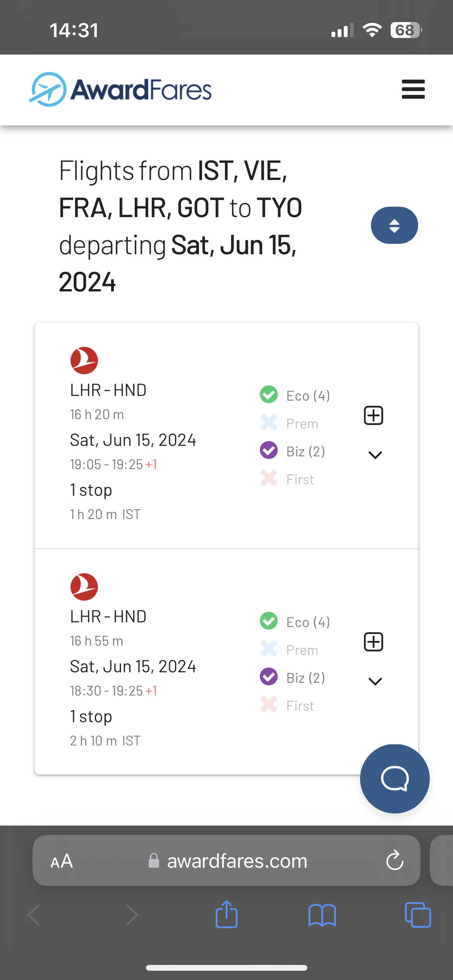Open the hamburger menu
Viewport: 453px width, 980px height.
[x=413, y=89]
